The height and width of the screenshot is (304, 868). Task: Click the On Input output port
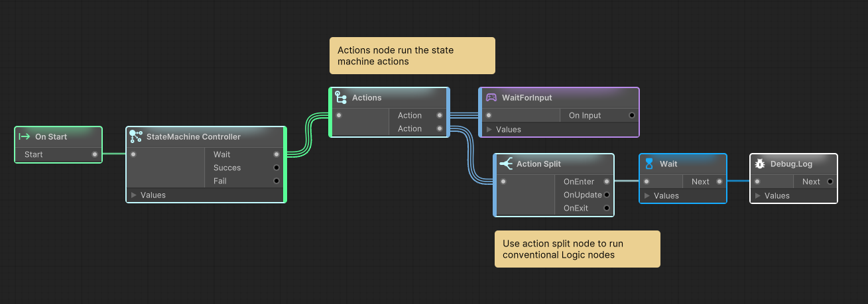(x=632, y=115)
